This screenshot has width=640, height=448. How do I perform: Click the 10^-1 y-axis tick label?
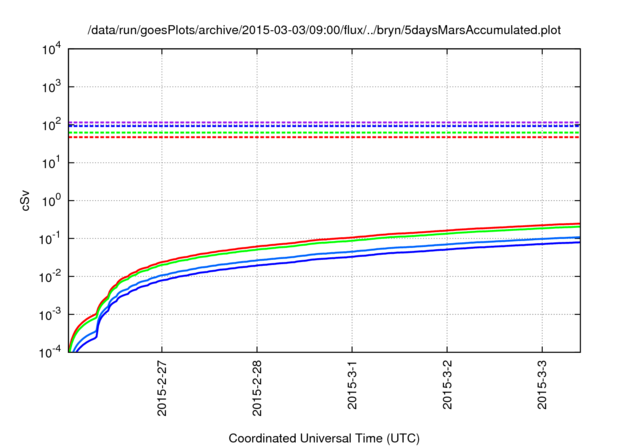(50, 238)
